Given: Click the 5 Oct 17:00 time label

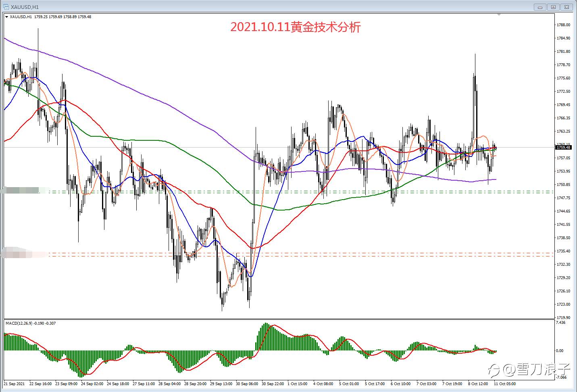Looking at the screenshot, I should (375, 384).
